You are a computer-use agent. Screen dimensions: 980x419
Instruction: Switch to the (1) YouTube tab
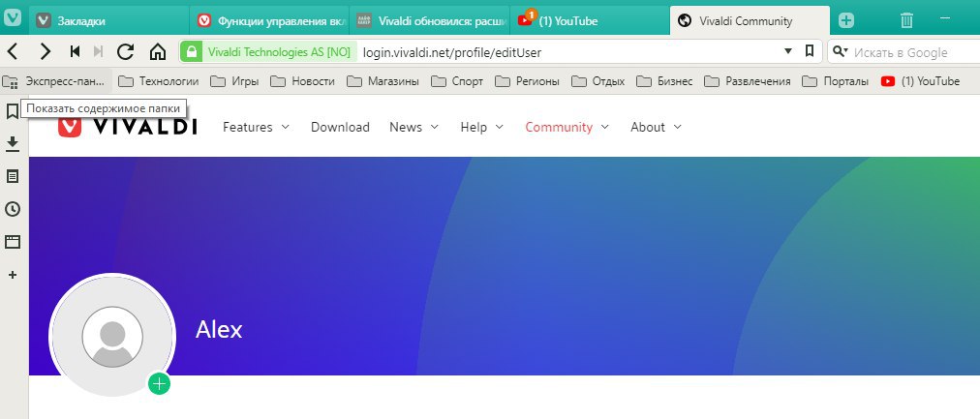(591, 20)
